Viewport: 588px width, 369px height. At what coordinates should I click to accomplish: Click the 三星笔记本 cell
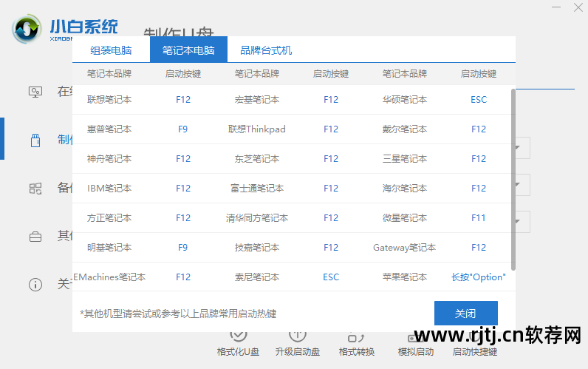pos(405,159)
